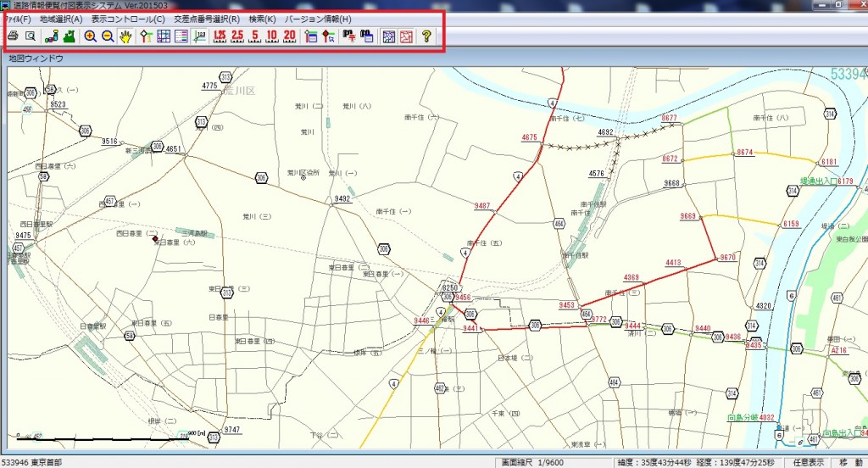Set map scale to 10
Screen dimensions: 868x468
tap(272, 36)
